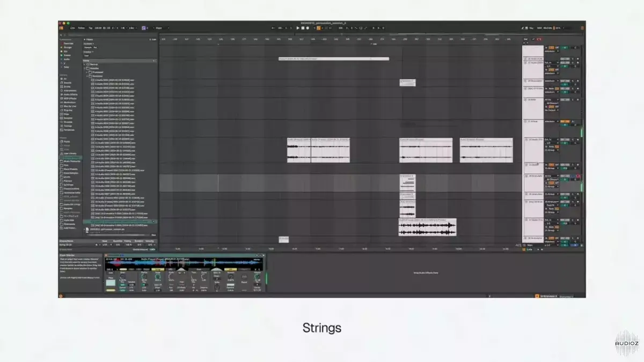Collapse the Filters section
Screen dimensions: 644x362
click(x=84, y=39)
